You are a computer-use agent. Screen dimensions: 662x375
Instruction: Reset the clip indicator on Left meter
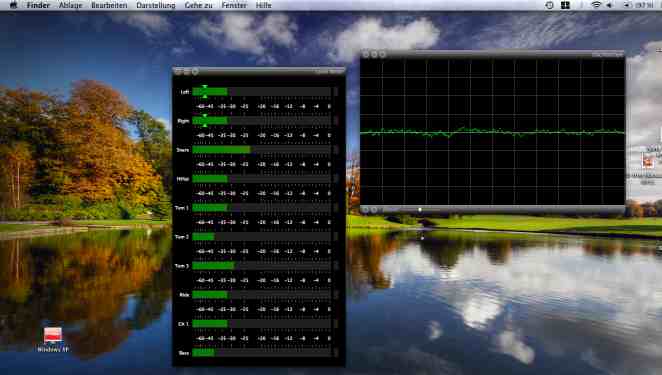pyautogui.click(x=336, y=92)
